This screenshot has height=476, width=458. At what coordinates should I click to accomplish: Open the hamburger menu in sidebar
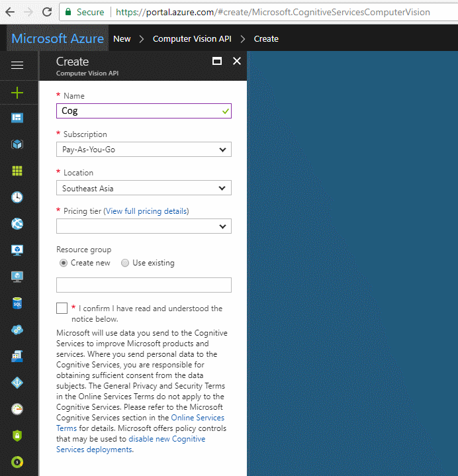[x=17, y=65]
